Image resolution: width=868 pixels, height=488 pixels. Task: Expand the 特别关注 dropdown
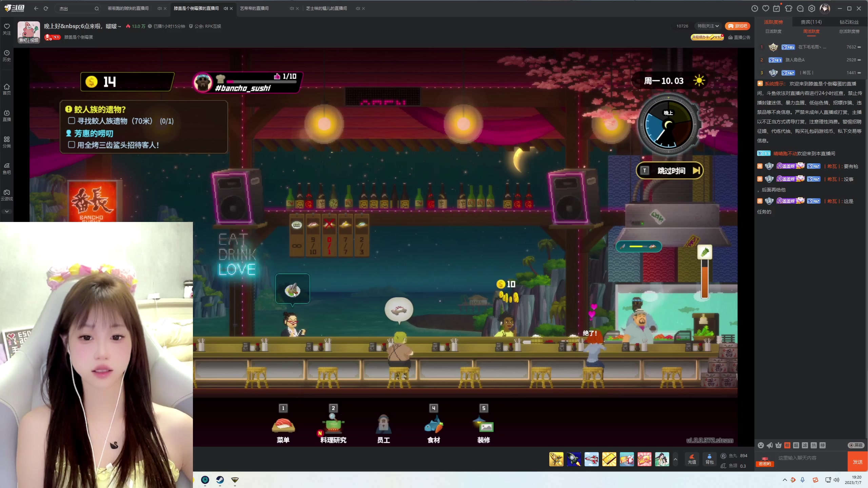pos(708,26)
